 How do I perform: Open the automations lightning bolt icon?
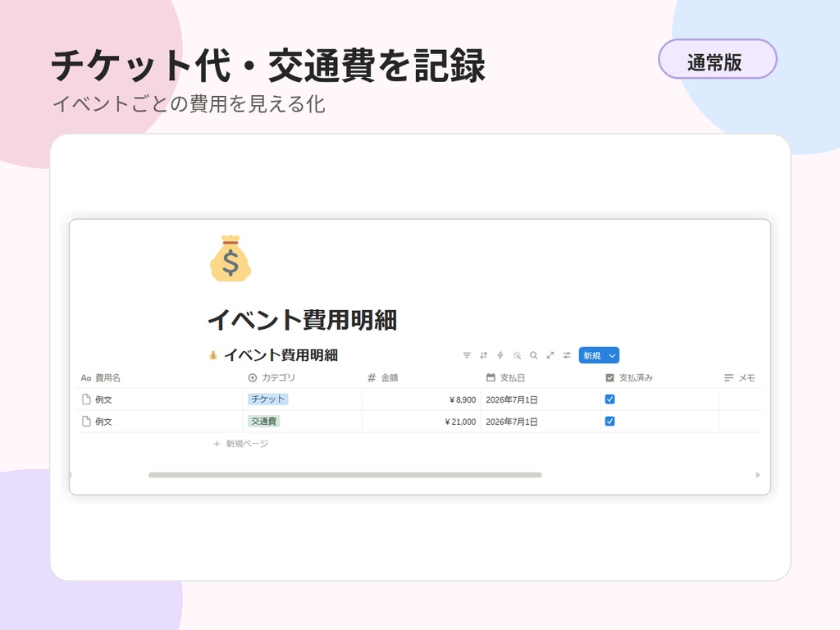pyautogui.click(x=500, y=355)
